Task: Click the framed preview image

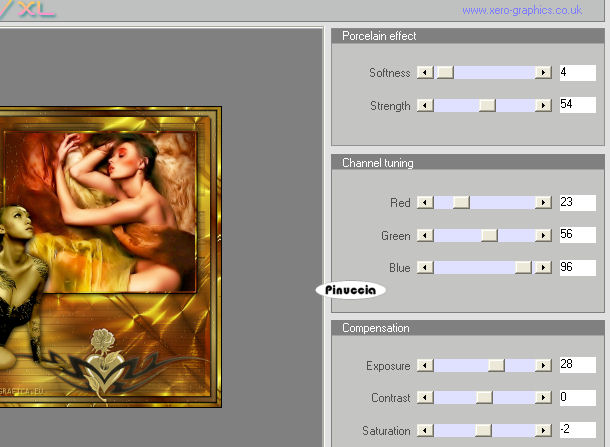Action: pos(111,257)
